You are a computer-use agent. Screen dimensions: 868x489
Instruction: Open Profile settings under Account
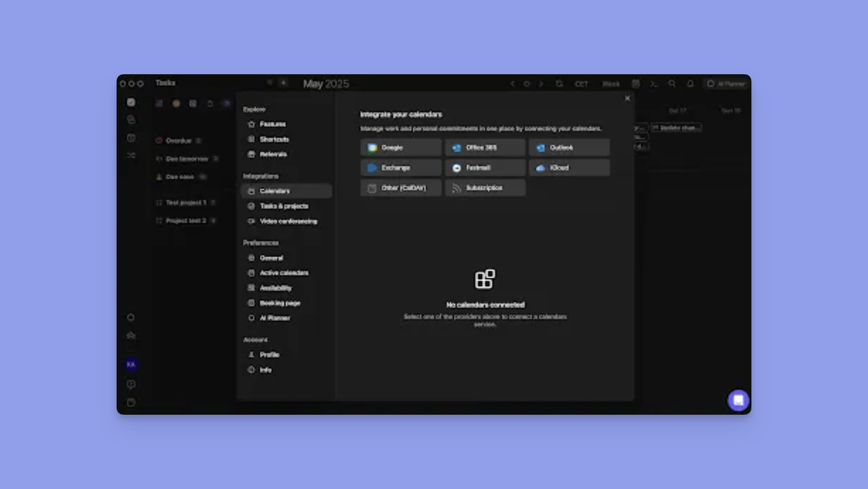pyautogui.click(x=269, y=354)
